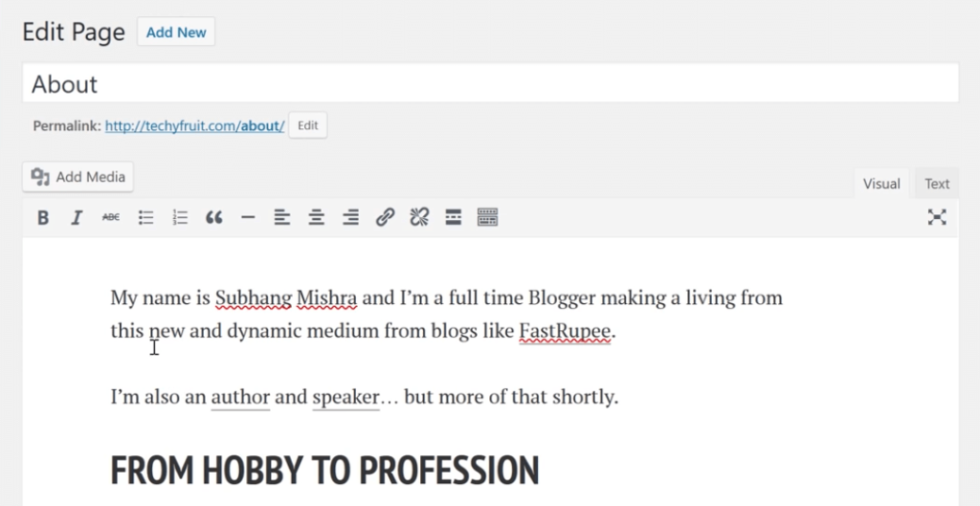Click the permalink Edit button
Image resolution: width=980 pixels, height=506 pixels.
307,125
